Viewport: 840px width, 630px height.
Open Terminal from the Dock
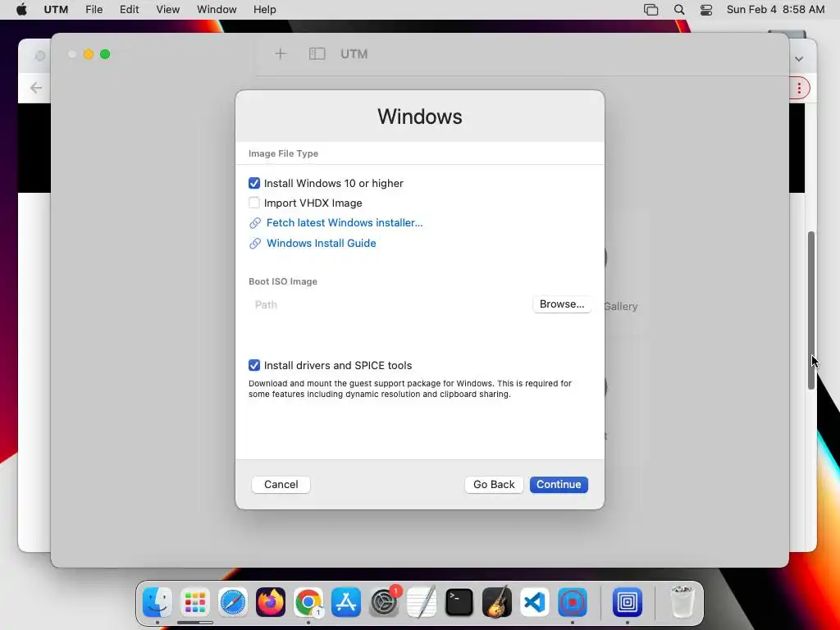click(459, 602)
